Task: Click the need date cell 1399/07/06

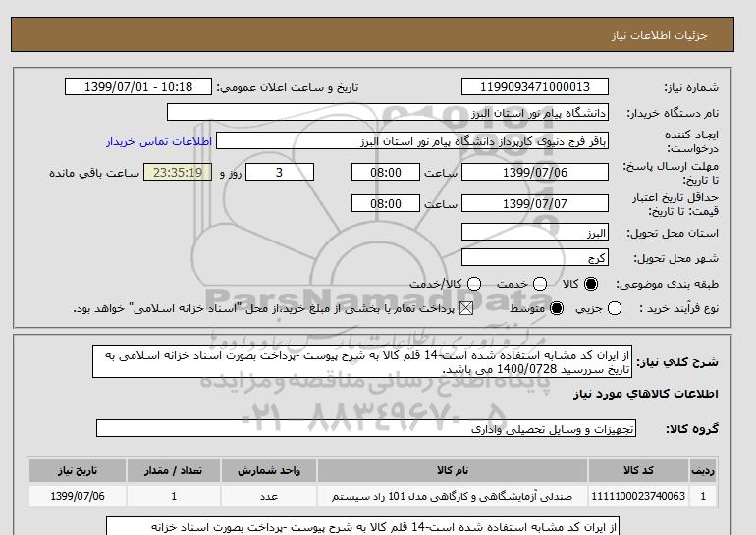Action: [x=78, y=496]
